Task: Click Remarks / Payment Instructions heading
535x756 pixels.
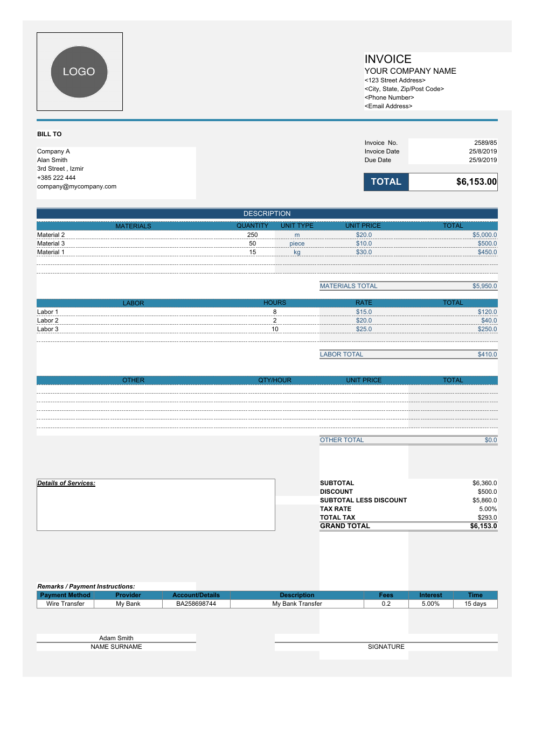Action: pyautogui.click(x=86, y=586)
